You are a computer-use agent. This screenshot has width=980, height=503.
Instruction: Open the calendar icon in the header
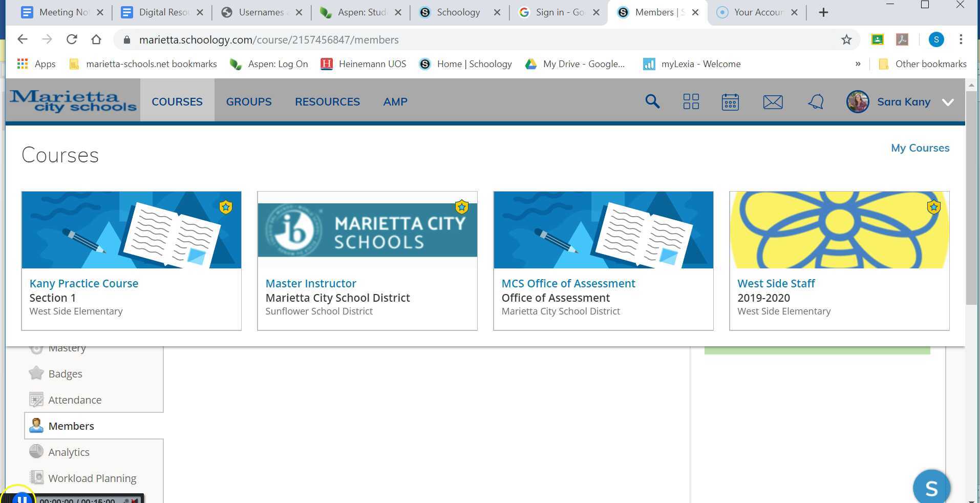click(x=730, y=102)
